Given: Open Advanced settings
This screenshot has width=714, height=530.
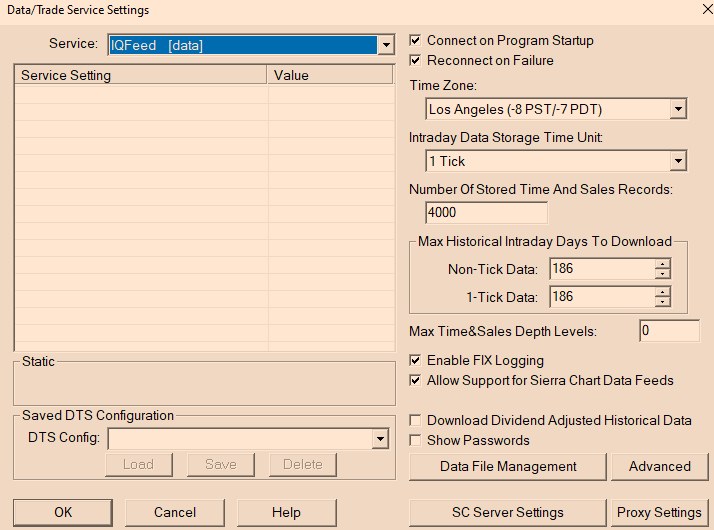Looking at the screenshot, I should point(660,466).
